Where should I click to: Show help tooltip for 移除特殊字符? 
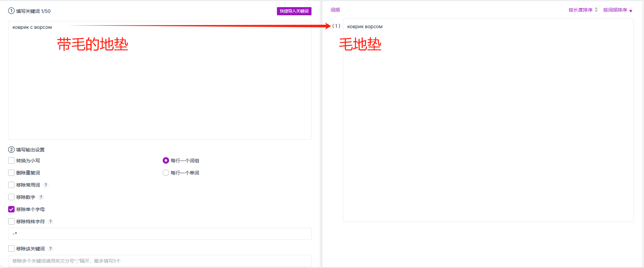point(51,222)
